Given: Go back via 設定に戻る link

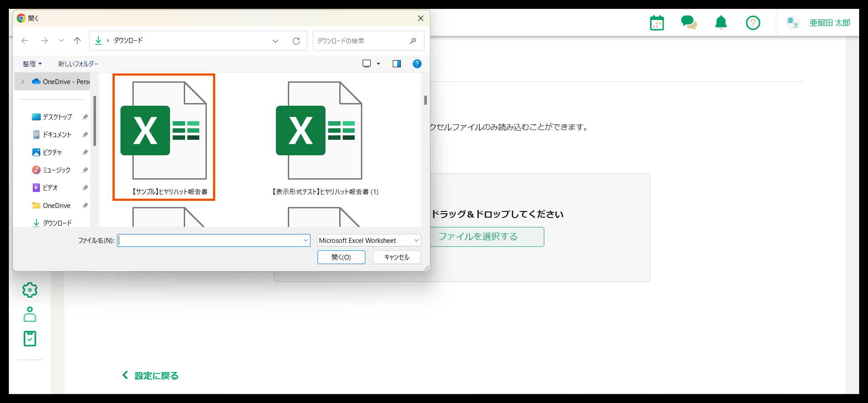Looking at the screenshot, I should [151, 376].
